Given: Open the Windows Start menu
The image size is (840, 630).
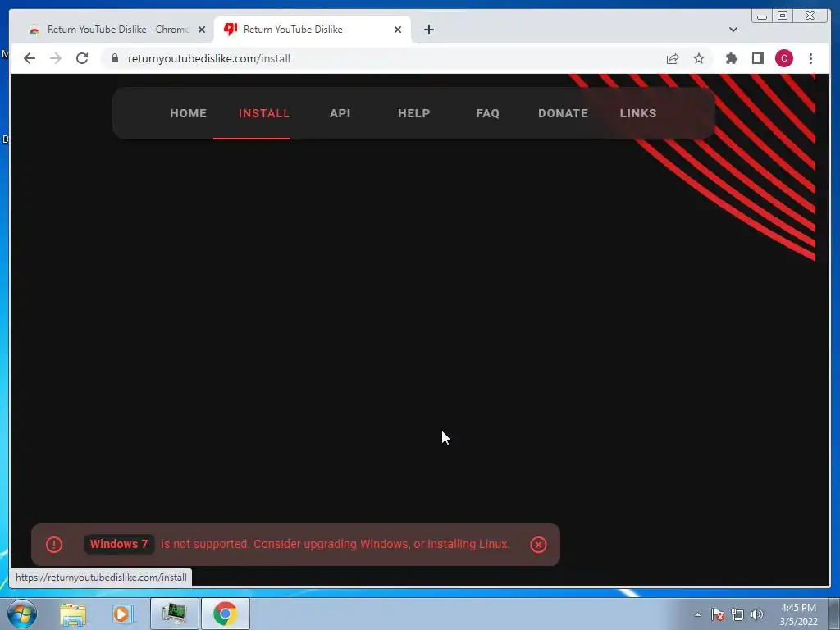Looking at the screenshot, I should coord(22,614).
